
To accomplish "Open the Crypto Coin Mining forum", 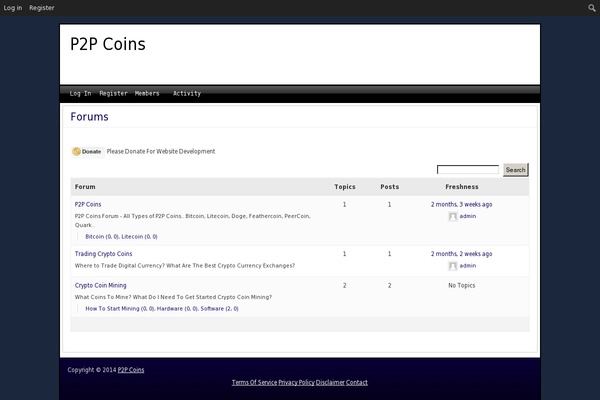I will (100, 286).
